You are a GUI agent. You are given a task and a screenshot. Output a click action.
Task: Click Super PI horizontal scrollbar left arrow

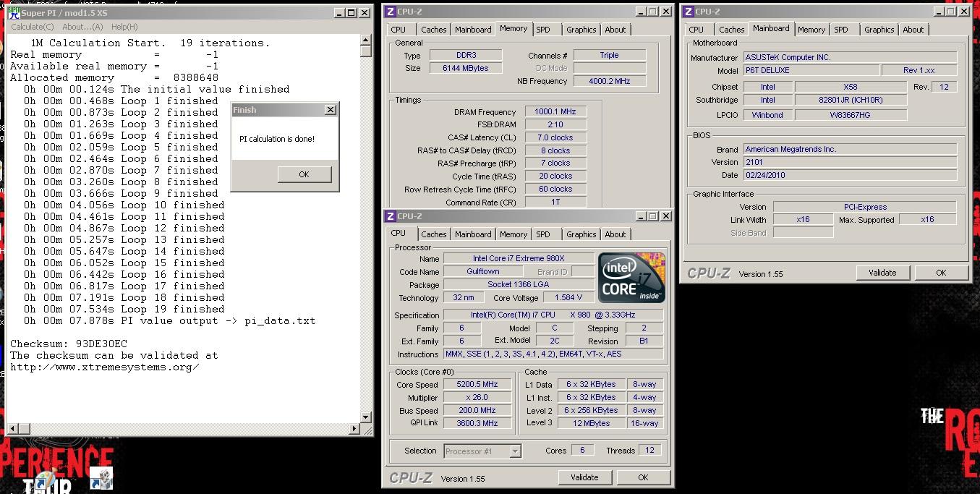pyautogui.click(x=12, y=429)
